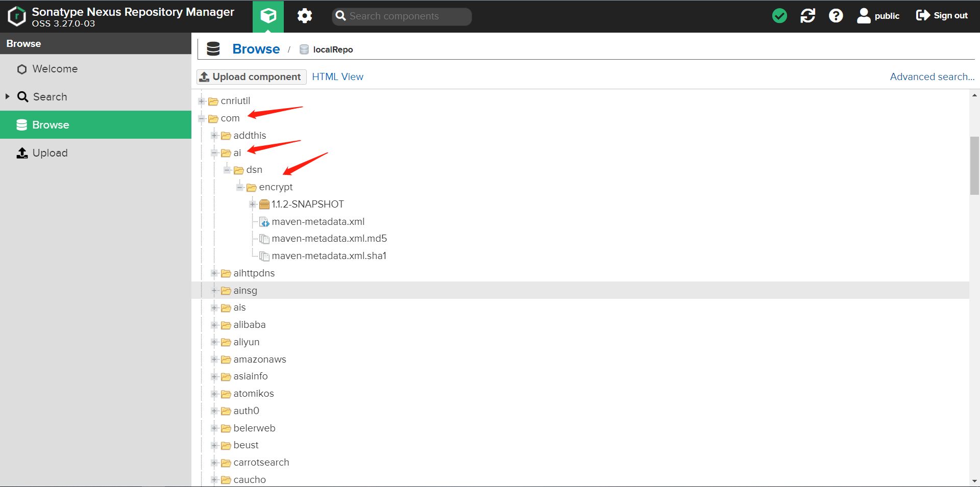Select the maven-metadata.xml file name
Image resolution: width=980 pixels, height=487 pixels.
tap(318, 222)
